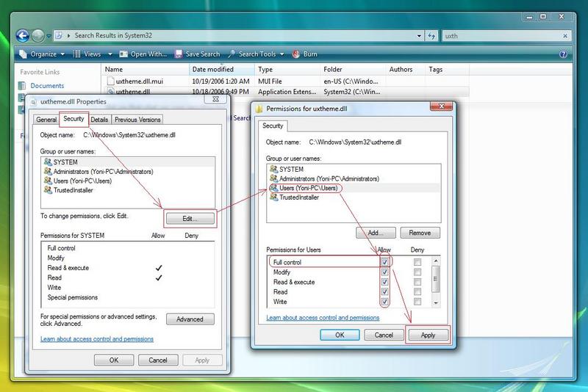This screenshot has width=588, height=392.
Task: Click the Edit... button
Action: pos(190,219)
